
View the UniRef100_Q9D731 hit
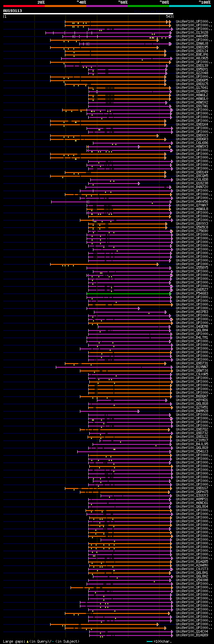pos(192,363)
